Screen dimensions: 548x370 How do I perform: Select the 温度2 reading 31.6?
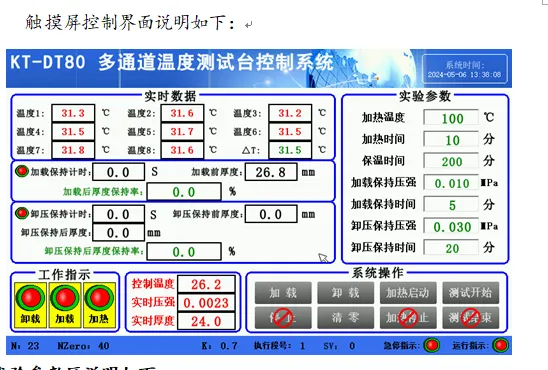click(182, 113)
